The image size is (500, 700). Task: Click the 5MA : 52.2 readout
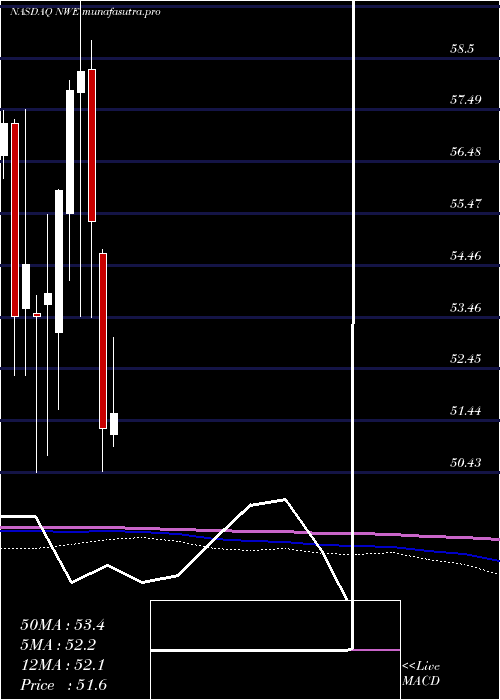(x=58, y=645)
